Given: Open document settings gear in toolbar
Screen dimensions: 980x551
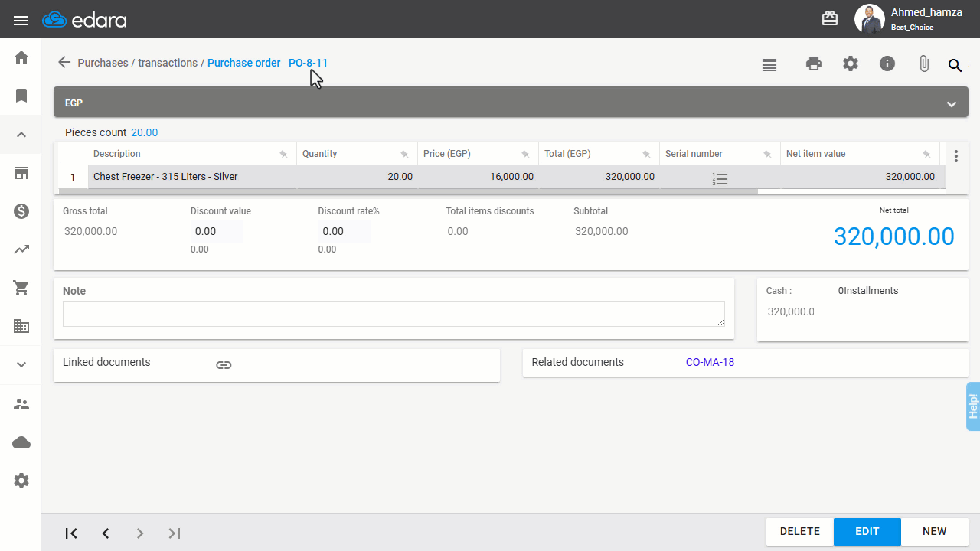Looking at the screenshot, I should click(851, 64).
